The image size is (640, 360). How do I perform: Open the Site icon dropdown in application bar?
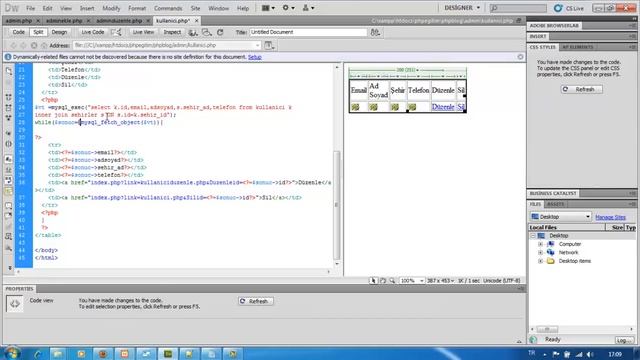point(308,8)
